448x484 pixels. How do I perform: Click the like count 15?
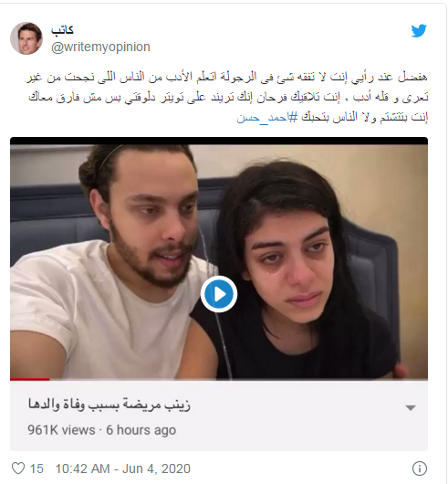point(36,468)
